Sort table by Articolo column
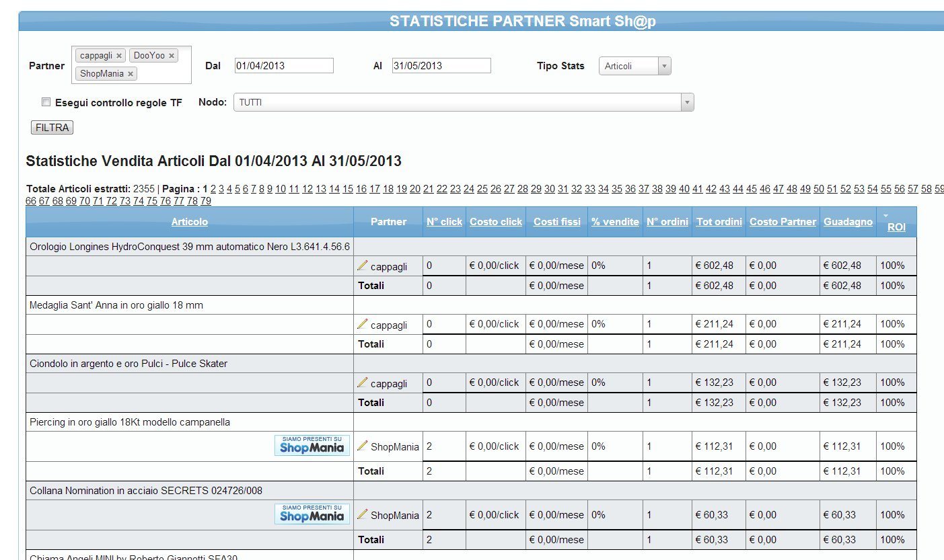The width and height of the screenshot is (944, 560). pos(190,222)
